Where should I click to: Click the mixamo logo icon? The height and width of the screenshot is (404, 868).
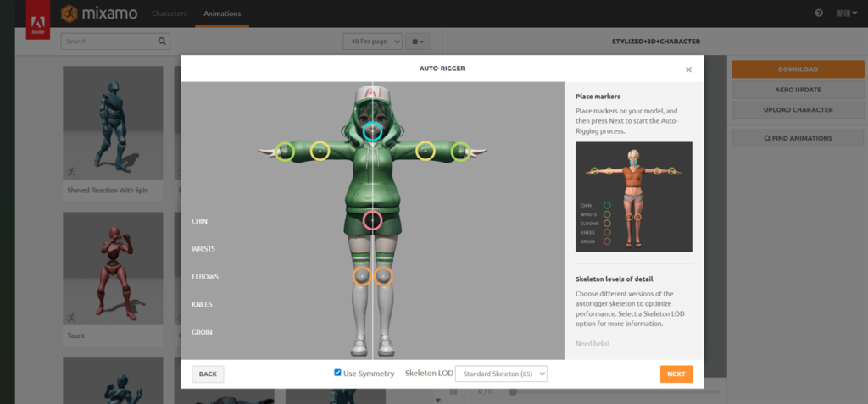pyautogui.click(x=69, y=14)
